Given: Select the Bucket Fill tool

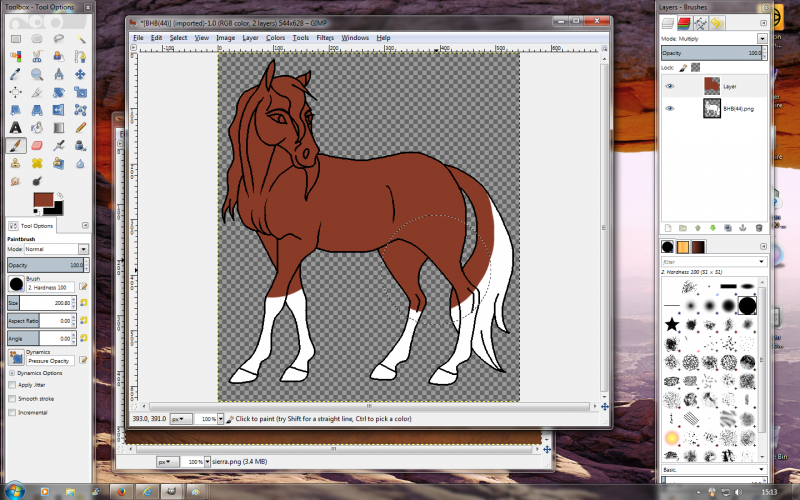Looking at the screenshot, I should point(37,128).
